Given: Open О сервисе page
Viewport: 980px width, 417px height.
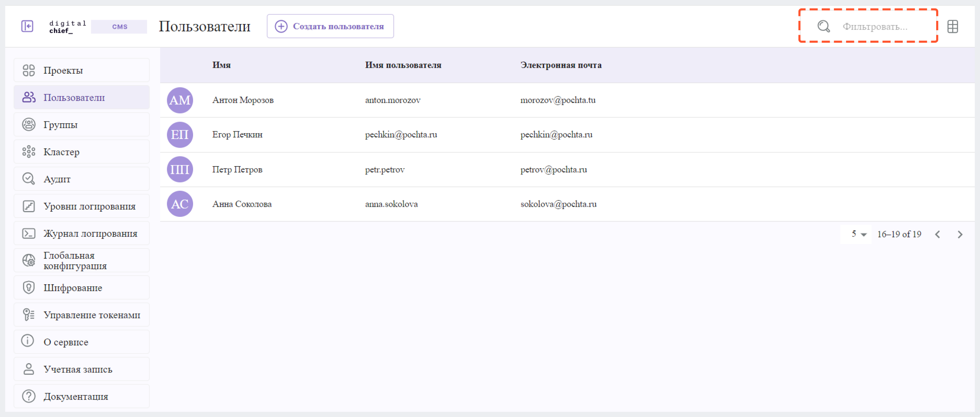Looking at the screenshot, I should tap(82, 342).
